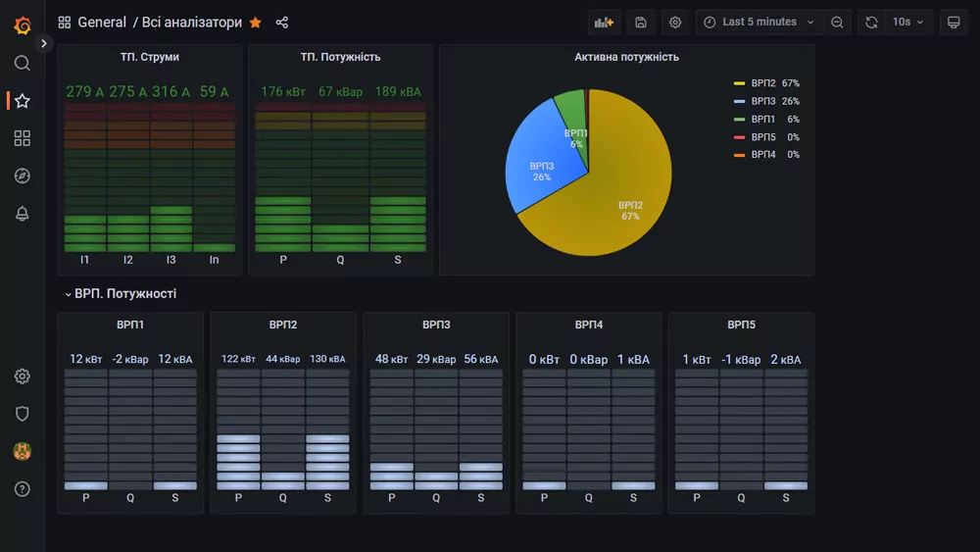980x552 pixels.
Task: Open the Alerting bell icon
Action: coord(23,213)
